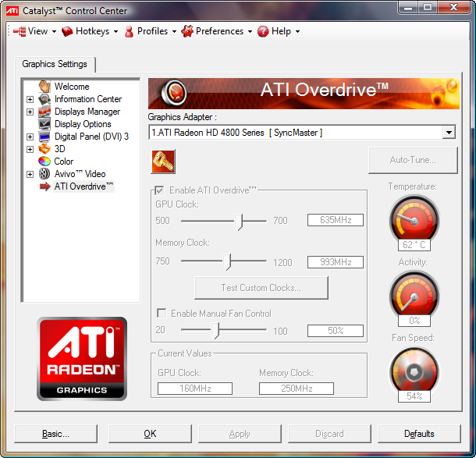476x458 pixels.
Task: Click the 50% fan control field
Action: coord(336,331)
